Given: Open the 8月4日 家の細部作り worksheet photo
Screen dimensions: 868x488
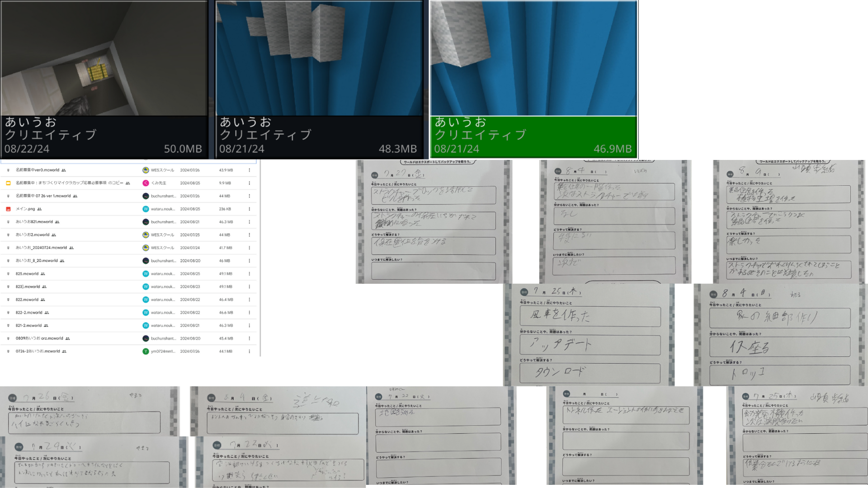Looking at the screenshot, I should click(781, 335).
